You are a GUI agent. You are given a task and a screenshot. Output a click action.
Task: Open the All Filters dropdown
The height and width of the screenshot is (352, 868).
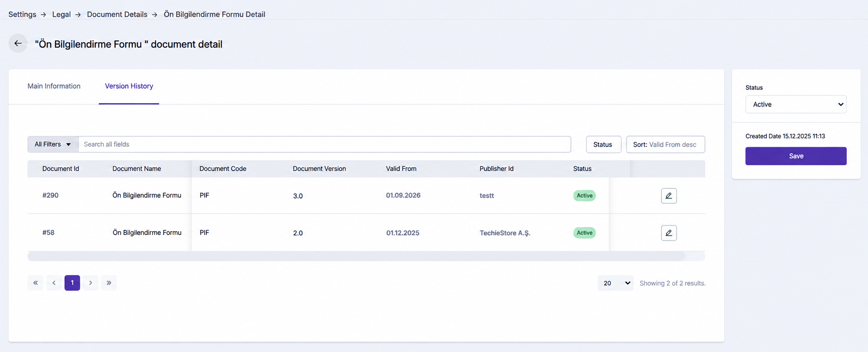click(x=53, y=144)
